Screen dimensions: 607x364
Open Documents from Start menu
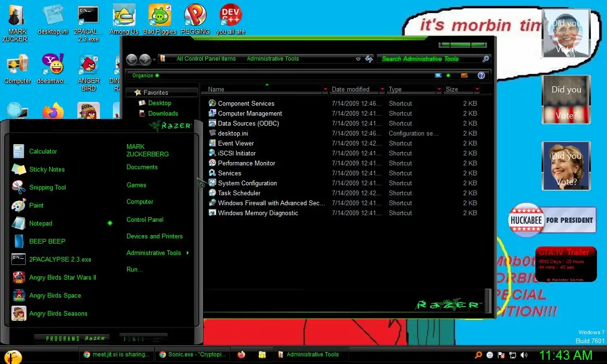(142, 167)
